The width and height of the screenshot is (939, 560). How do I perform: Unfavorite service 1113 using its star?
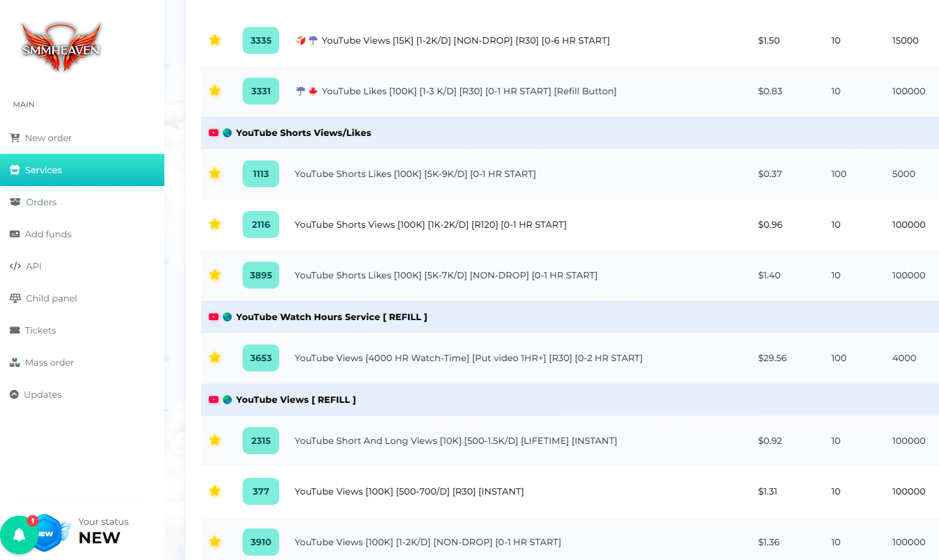[x=215, y=174]
